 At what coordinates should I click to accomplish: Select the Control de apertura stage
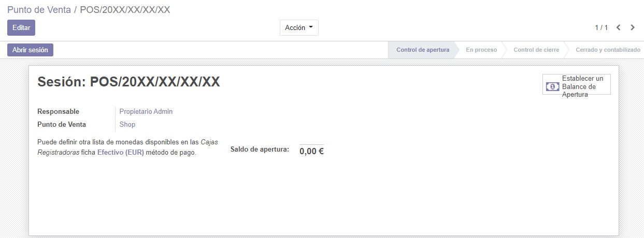423,50
